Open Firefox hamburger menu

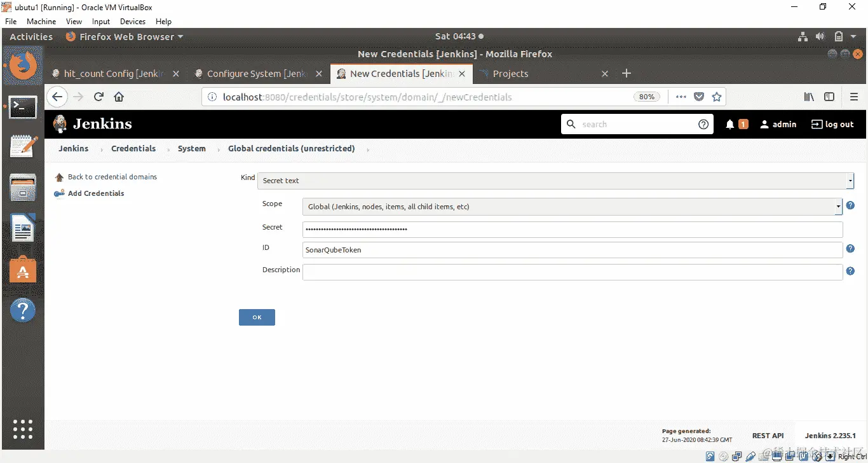pos(854,97)
